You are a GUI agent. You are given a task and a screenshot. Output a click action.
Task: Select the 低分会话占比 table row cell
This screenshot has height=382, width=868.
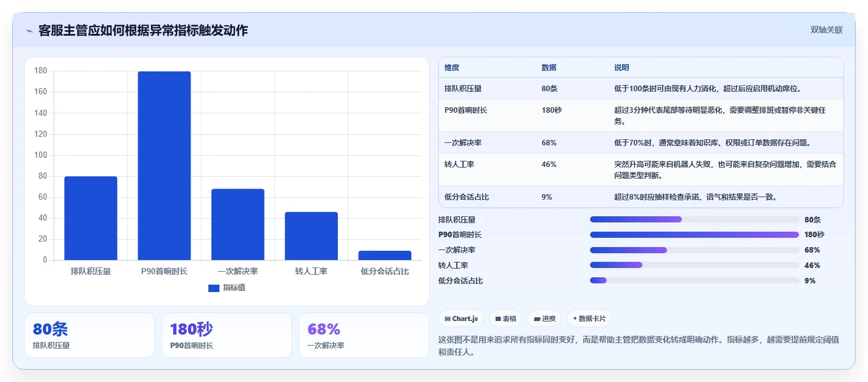click(x=467, y=197)
